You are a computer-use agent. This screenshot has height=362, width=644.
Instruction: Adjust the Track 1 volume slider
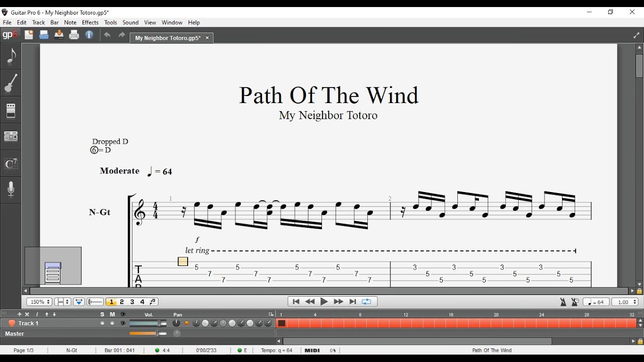tap(148, 323)
